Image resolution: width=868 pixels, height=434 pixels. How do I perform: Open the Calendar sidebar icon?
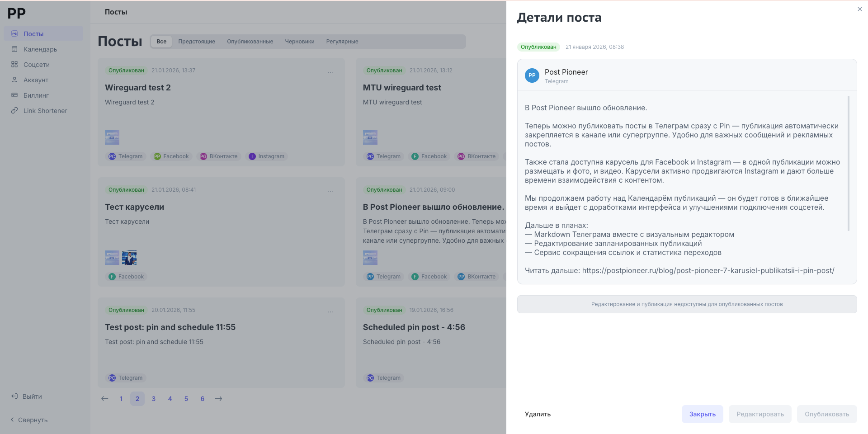point(14,49)
